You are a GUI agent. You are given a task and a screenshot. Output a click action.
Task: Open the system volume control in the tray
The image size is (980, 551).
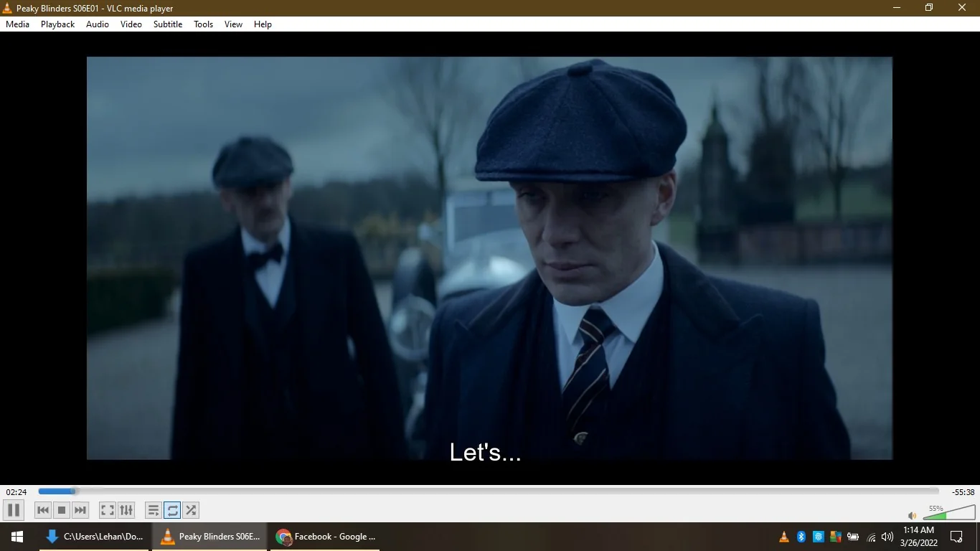[x=887, y=537]
